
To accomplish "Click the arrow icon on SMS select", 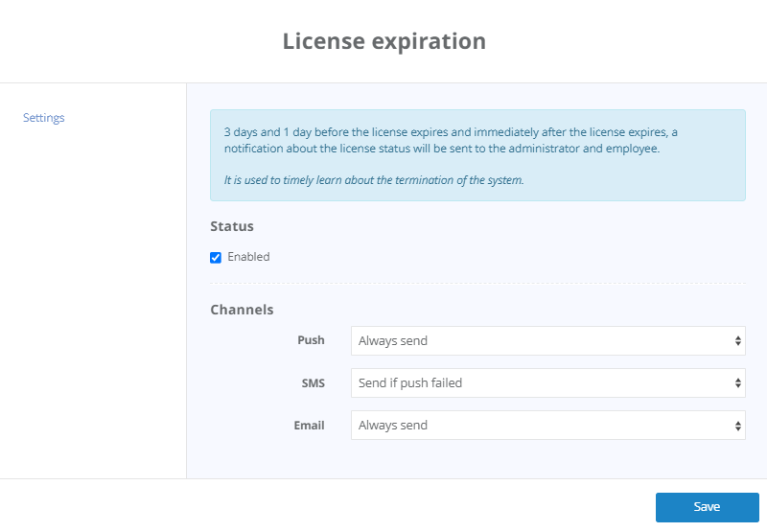I will pyautogui.click(x=737, y=382).
